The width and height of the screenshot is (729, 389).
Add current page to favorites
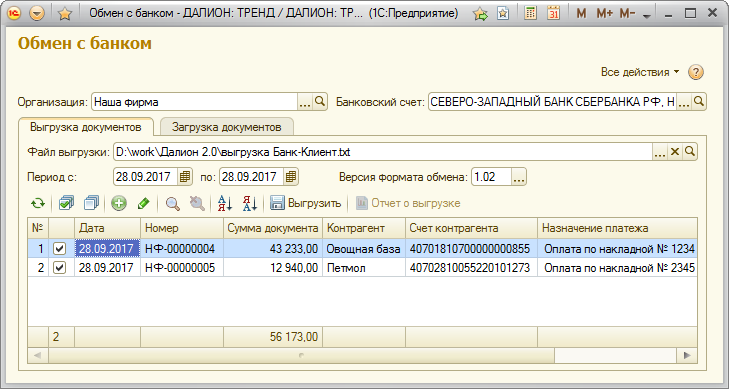click(x=480, y=13)
